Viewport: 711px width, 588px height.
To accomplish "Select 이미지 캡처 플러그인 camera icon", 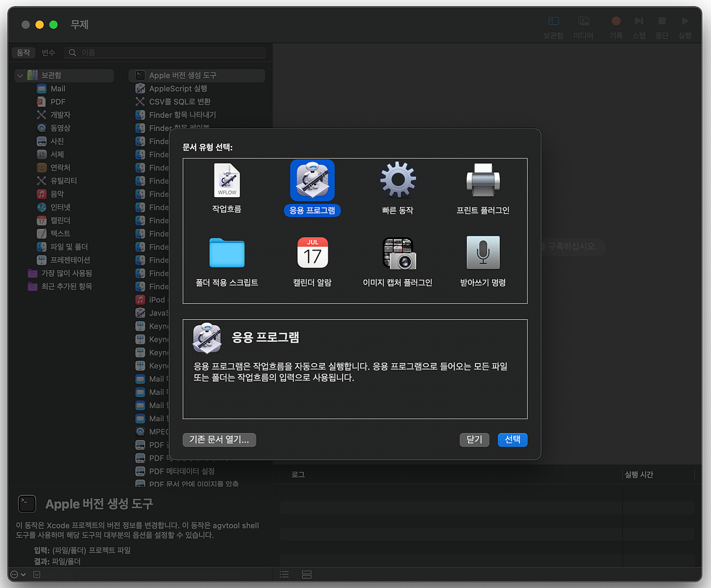I will click(398, 253).
